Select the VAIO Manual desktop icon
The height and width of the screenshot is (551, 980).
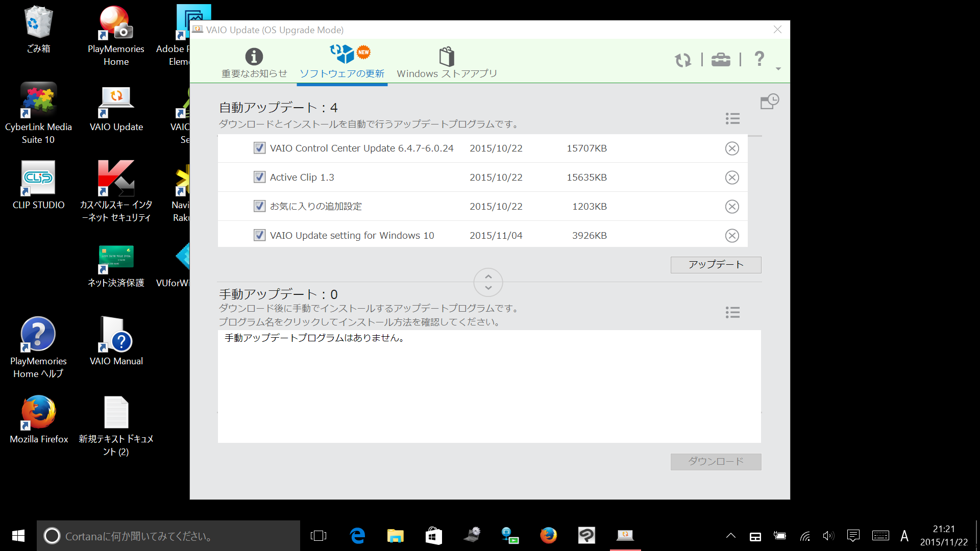coord(116,341)
